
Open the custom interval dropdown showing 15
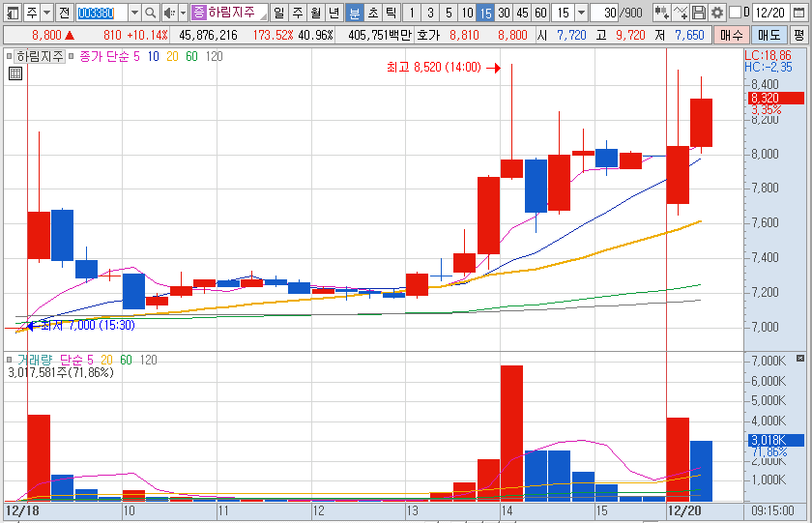click(x=582, y=13)
